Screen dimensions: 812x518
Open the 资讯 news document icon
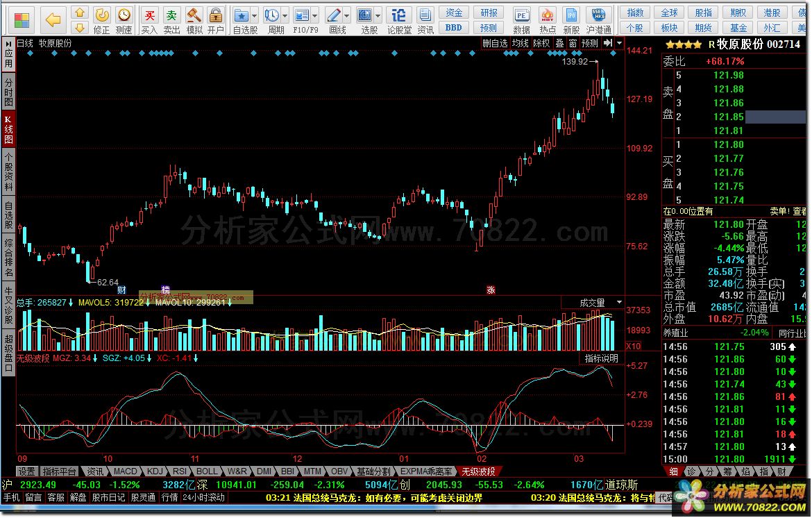pyautogui.click(x=425, y=21)
